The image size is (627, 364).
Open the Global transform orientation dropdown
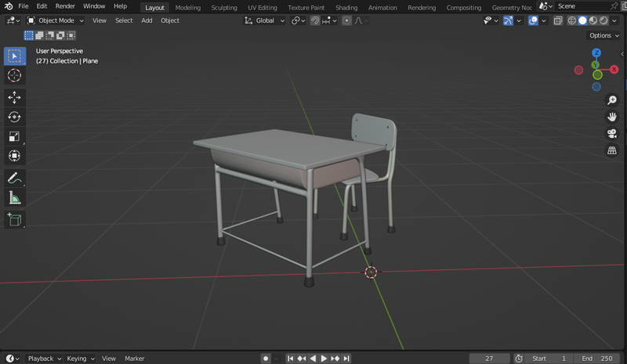click(264, 20)
